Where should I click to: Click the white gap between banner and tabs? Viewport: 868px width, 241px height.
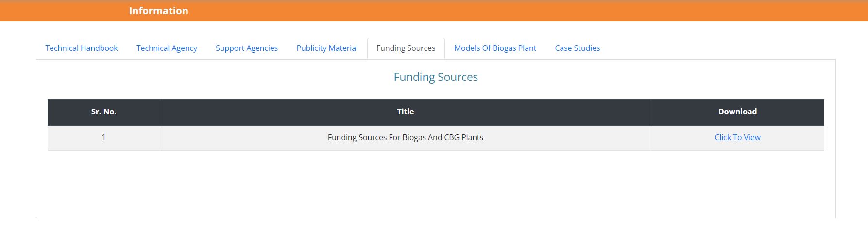tap(434, 30)
